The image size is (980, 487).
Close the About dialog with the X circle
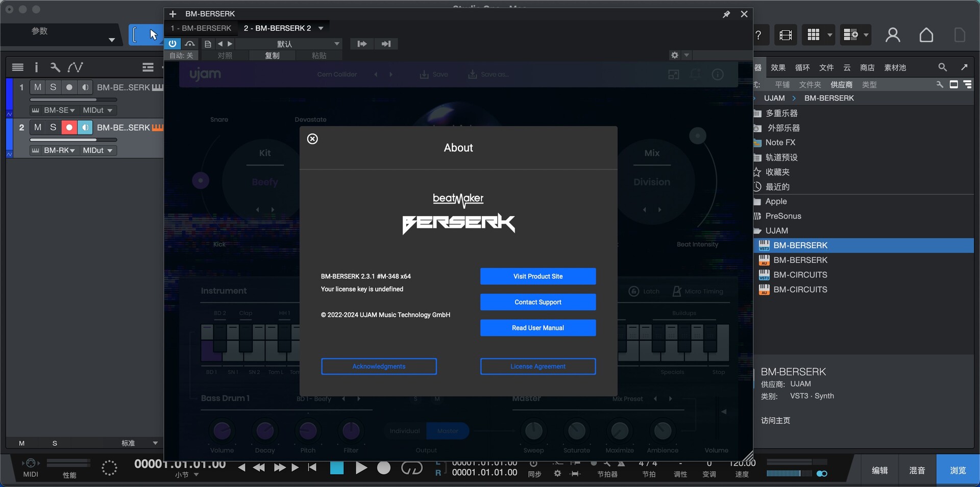point(312,139)
